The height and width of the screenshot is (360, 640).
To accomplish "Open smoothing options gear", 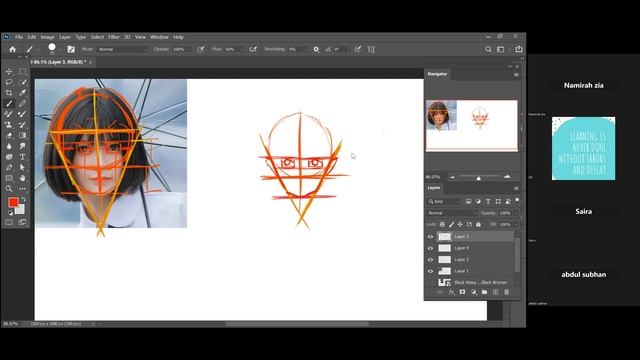I will coord(316,49).
